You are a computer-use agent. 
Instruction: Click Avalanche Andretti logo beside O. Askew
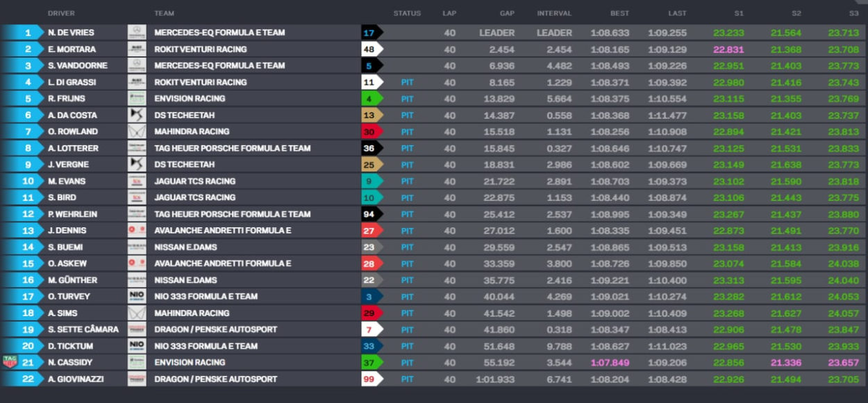(137, 263)
